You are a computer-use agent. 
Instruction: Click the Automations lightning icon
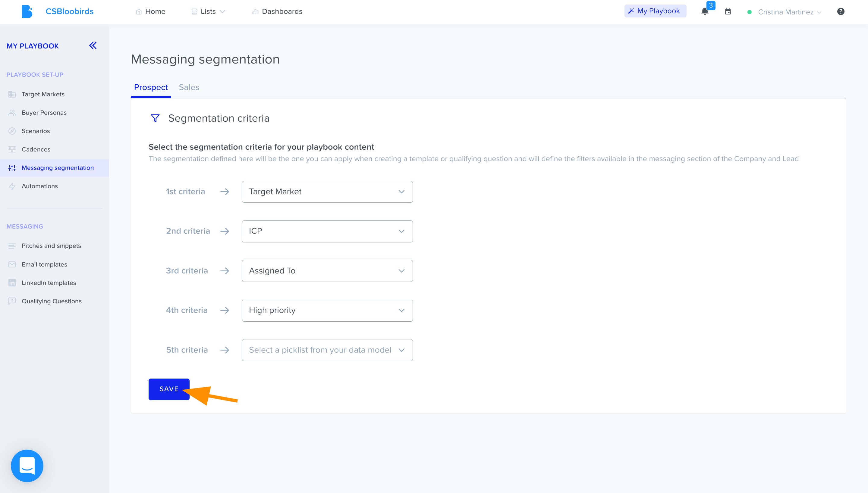(12, 186)
